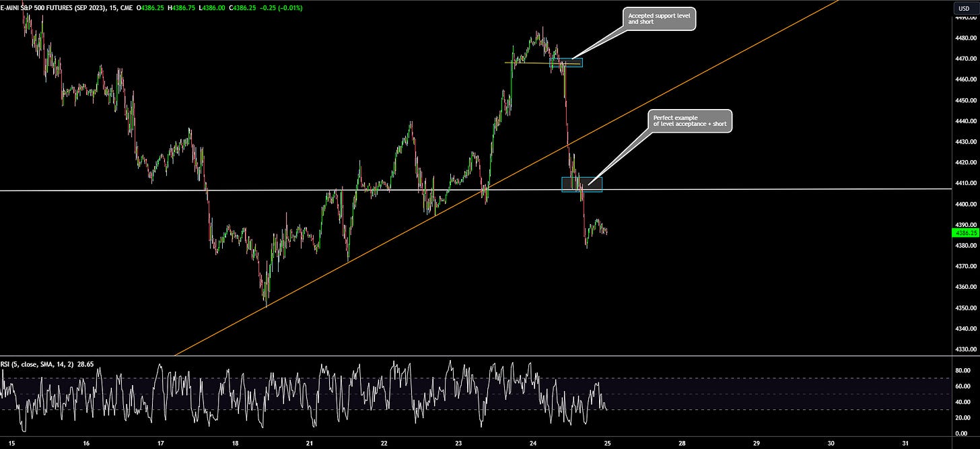This screenshot has width=980, height=449.
Task: Expand the dropdown arrow beside the USD button
Action: pyautogui.click(x=975, y=8)
